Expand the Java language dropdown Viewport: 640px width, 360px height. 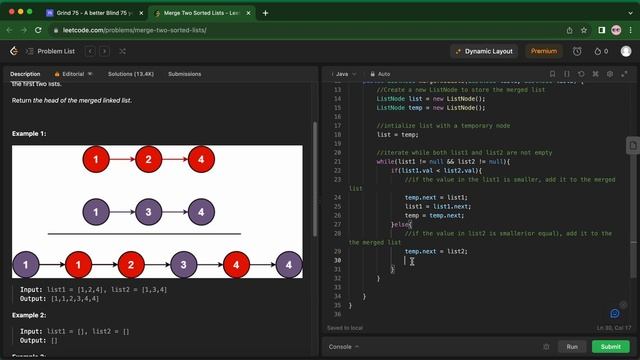click(344, 74)
